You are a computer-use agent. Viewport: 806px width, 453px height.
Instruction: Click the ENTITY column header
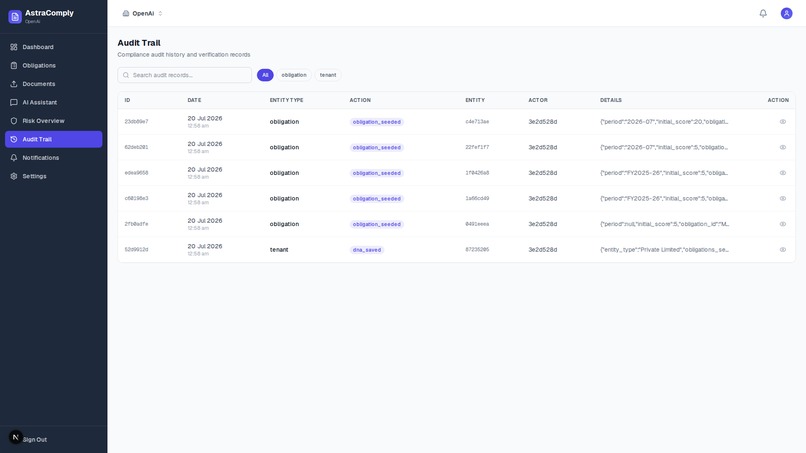point(475,100)
